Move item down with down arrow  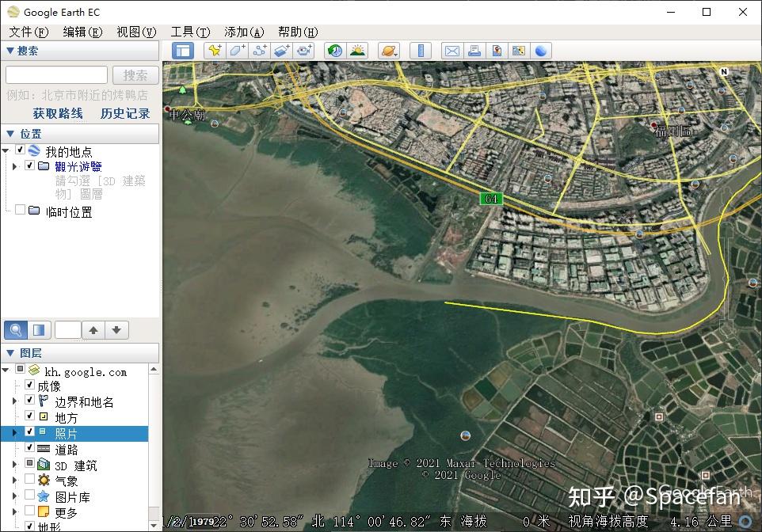116,330
